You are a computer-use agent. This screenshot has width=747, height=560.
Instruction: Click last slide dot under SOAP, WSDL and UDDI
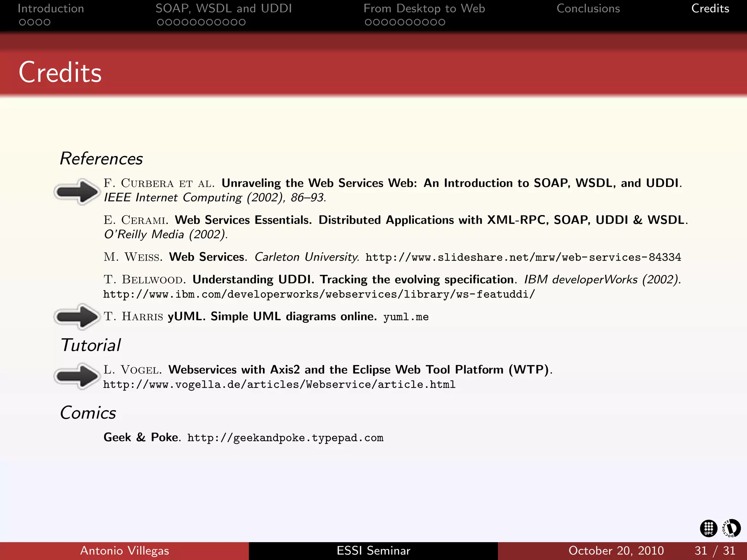tap(242, 22)
